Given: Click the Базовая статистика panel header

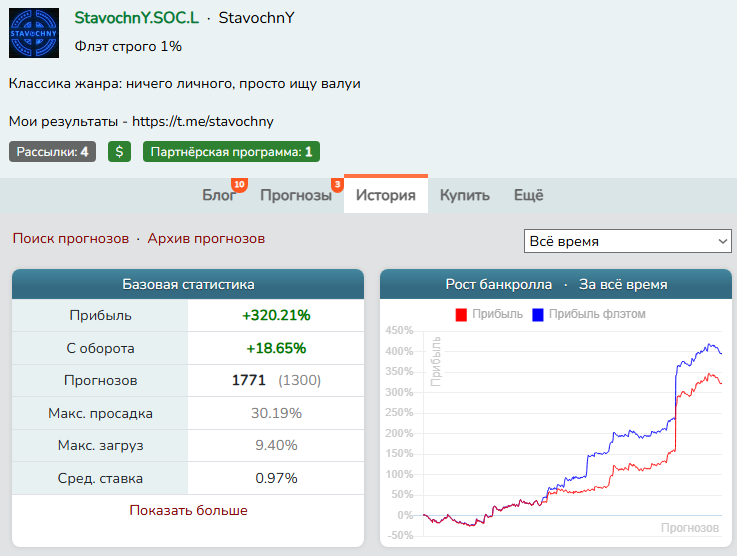Looking at the screenshot, I should [x=188, y=284].
